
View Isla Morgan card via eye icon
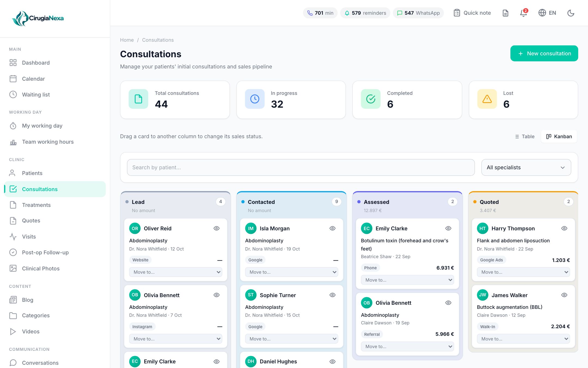332,228
